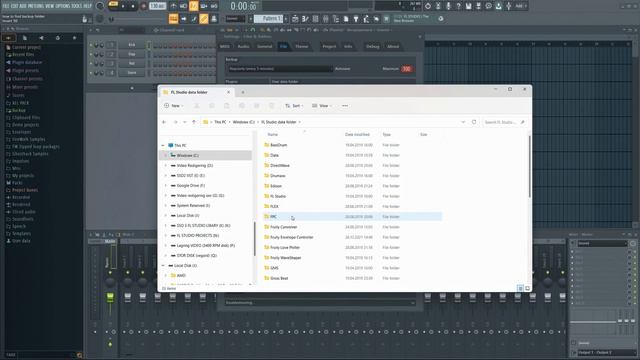This screenshot has height=360, width=640.
Task: Expand Google Drive in navigation pane
Action: pos(166,186)
